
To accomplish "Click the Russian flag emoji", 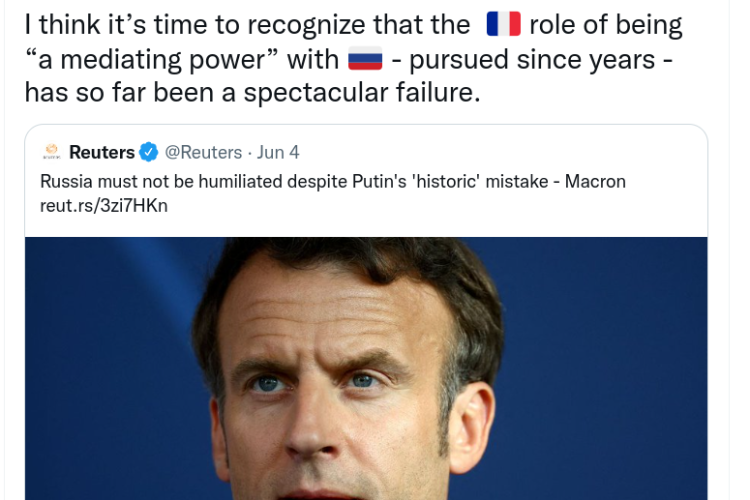I will pos(365,59).
